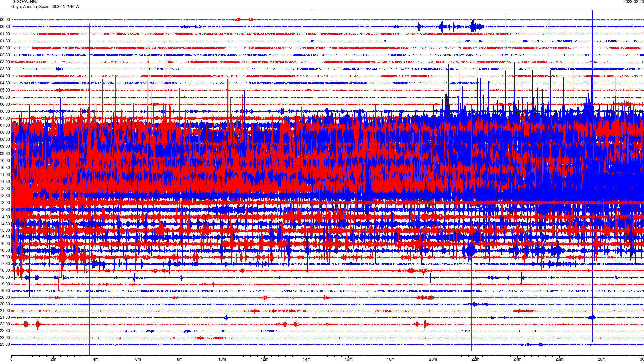Select the 13:00 trace time label

point(5,203)
